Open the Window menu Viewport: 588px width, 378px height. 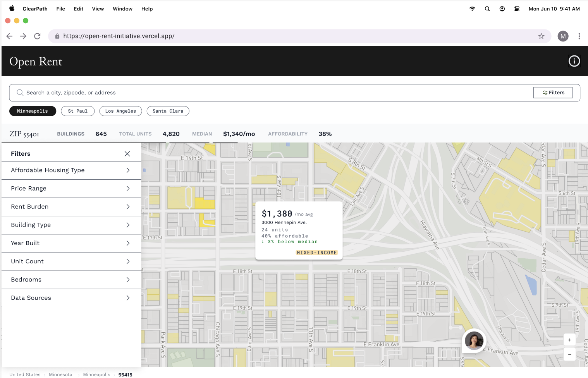(122, 9)
